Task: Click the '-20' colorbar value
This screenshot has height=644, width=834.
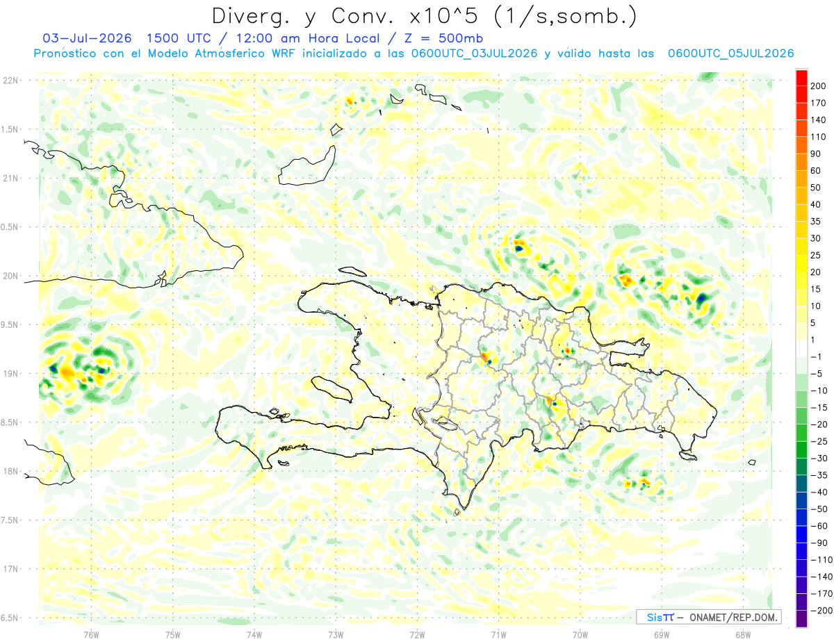Action: (820, 424)
